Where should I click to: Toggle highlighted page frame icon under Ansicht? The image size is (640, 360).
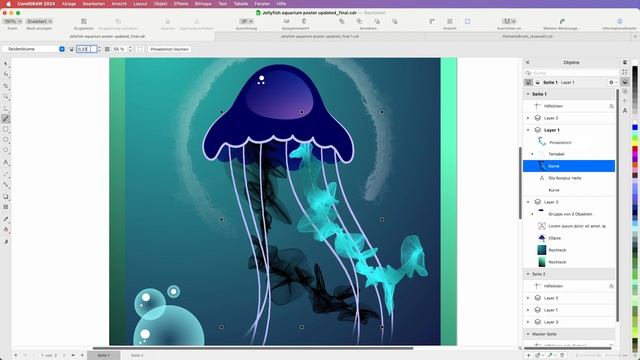click(467, 21)
